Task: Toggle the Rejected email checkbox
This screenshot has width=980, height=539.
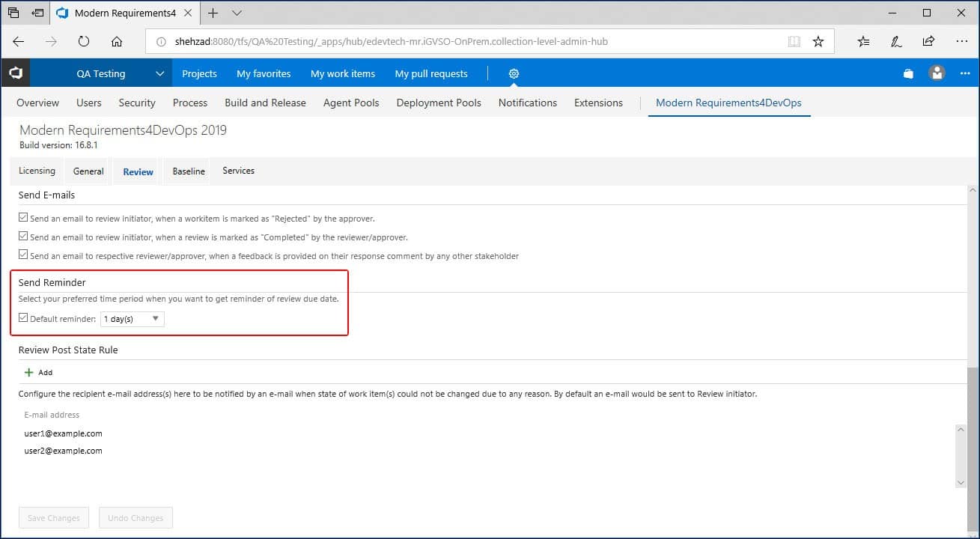Action: 23,218
